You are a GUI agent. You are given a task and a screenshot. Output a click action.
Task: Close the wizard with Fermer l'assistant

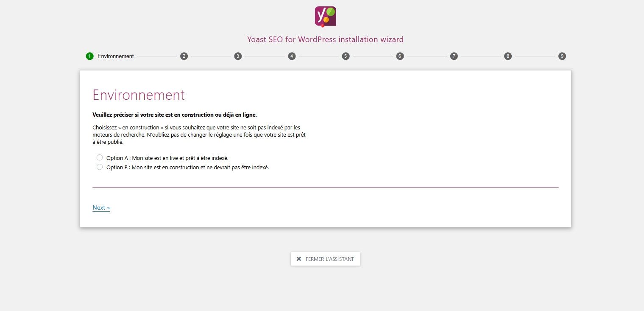[x=326, y=259]
